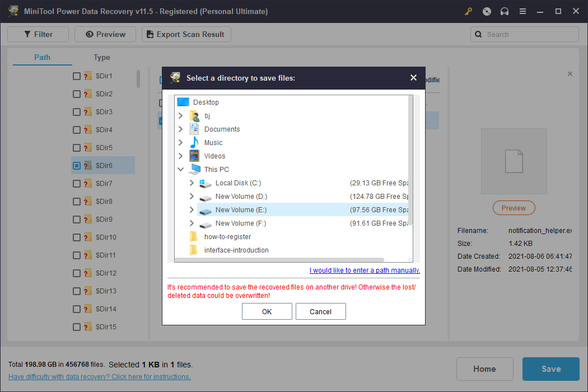Screen dimensions: 588x392
Task: Close the file preview panel
Action: [570, 74]
